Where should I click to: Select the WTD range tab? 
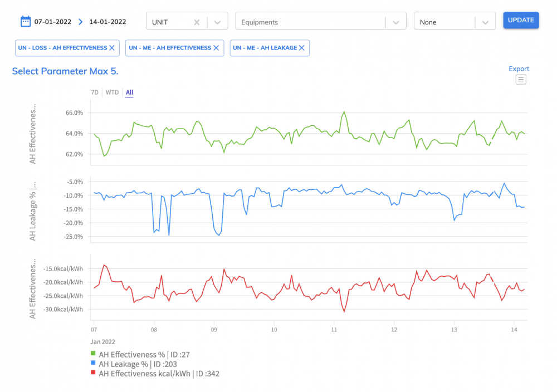coord(113,92)
